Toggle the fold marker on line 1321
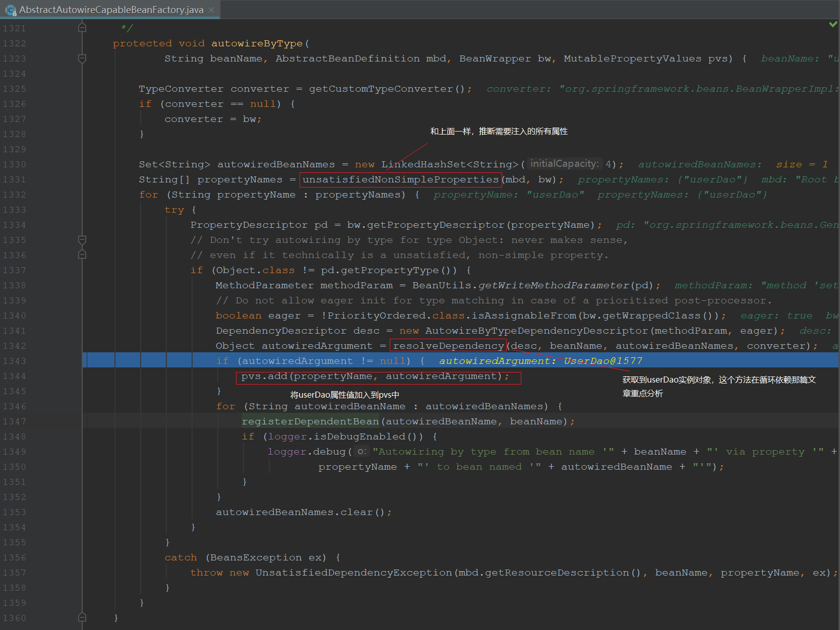 pos(82,28)
